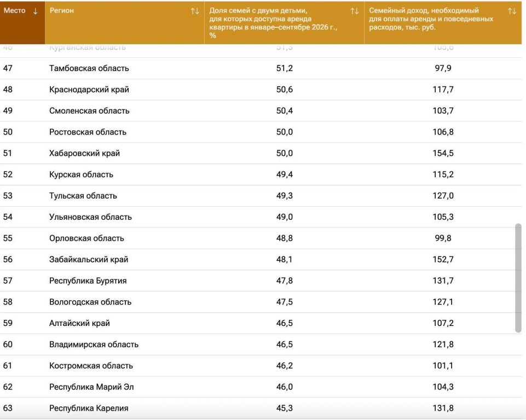Click sort arrows in family income column header

pos(512,11)
